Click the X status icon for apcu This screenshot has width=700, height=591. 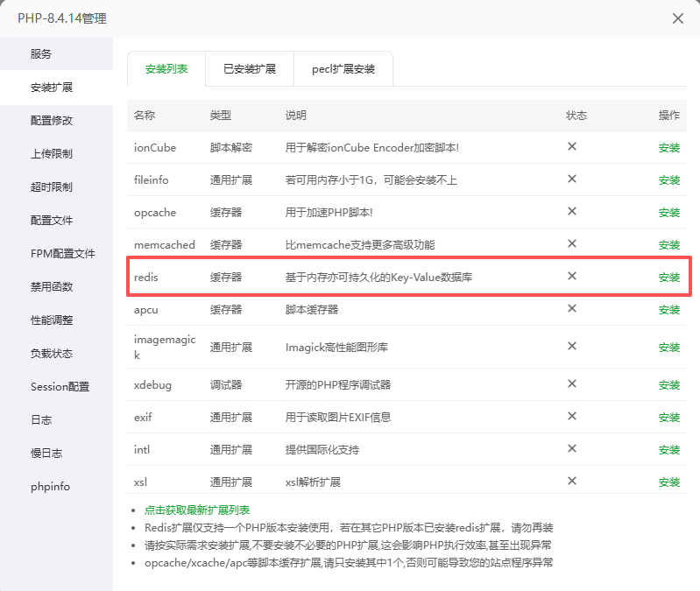point(572,308)
